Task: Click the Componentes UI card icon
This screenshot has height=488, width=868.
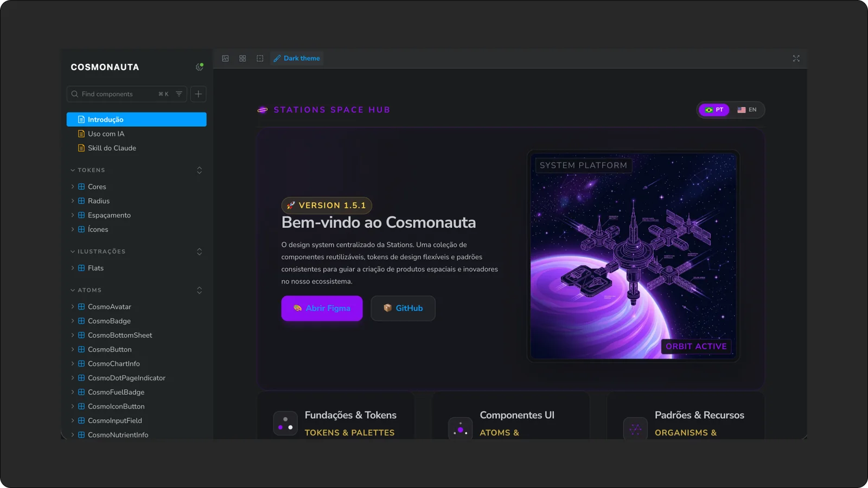Action: 460,428
